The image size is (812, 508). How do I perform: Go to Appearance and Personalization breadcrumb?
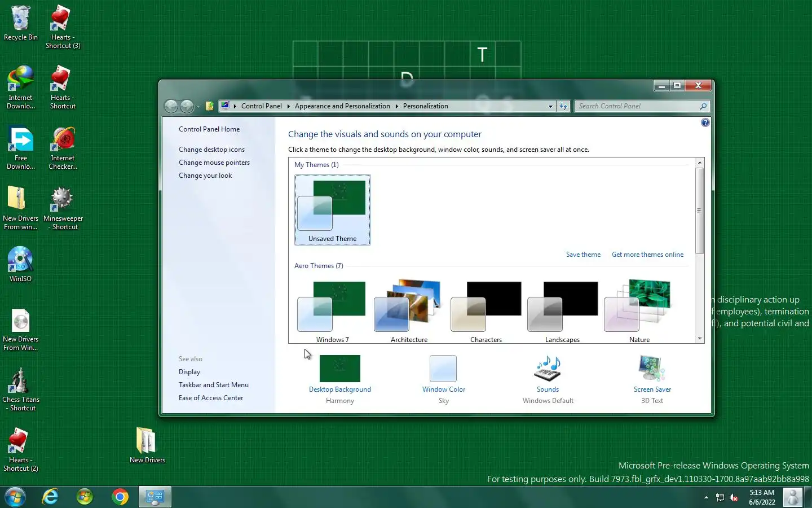point(342,106)
